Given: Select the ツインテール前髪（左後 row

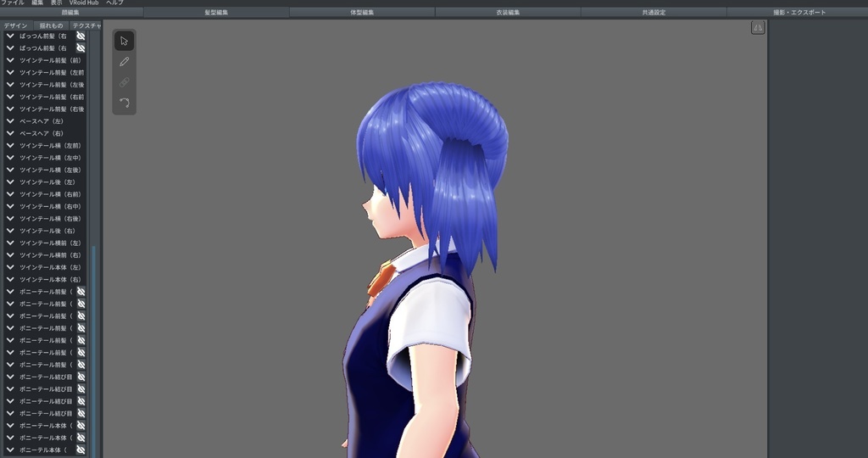Looking at the screenshot, I should [x=46, y=84].
